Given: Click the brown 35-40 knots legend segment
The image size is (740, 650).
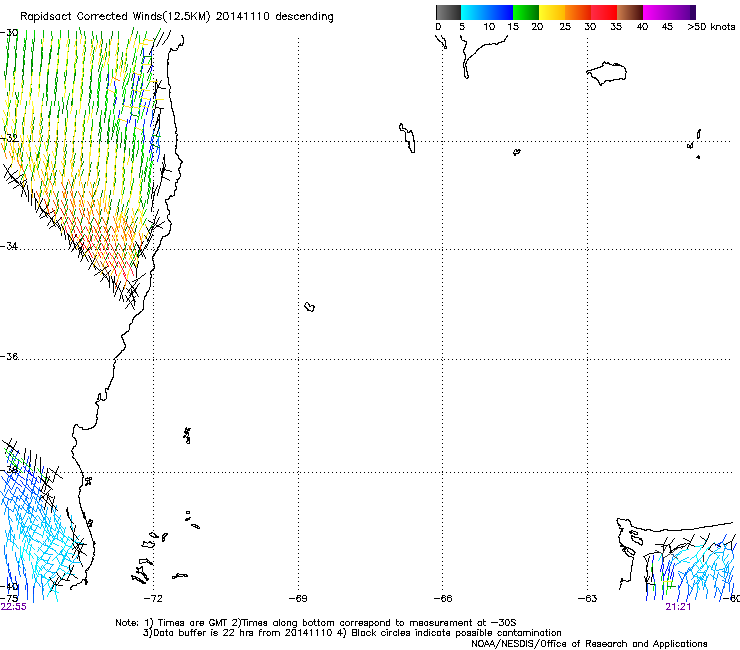Looking at the screenshot, I should [630, 12].
